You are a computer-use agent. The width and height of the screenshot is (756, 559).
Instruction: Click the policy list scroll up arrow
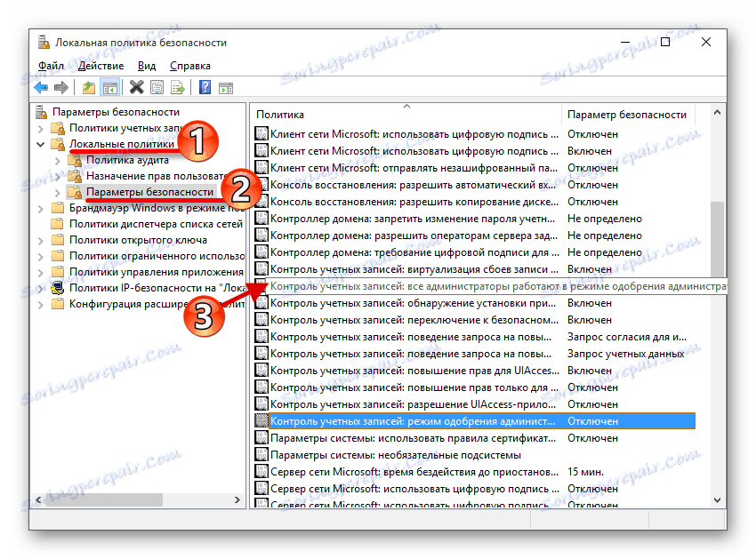coord(717,112)
